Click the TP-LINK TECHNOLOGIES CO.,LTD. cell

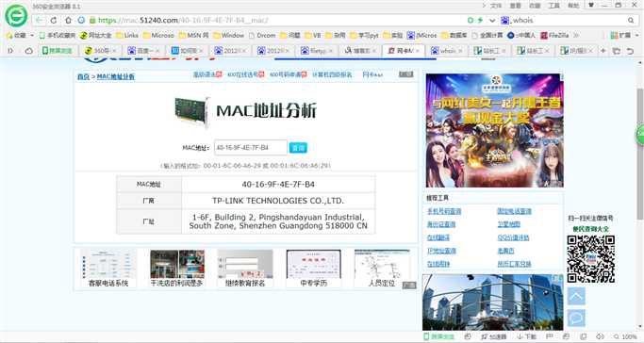(x=278, y=201)
